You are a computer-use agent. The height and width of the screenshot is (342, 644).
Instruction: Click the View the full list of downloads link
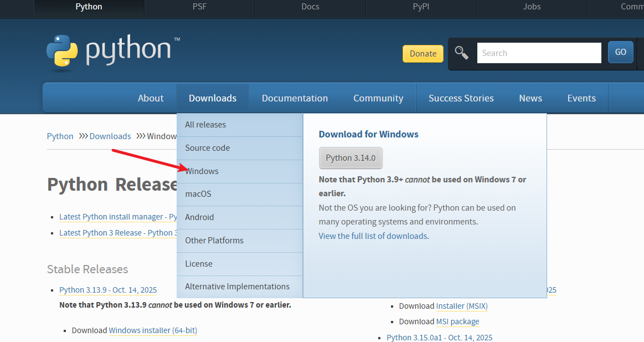373,236
